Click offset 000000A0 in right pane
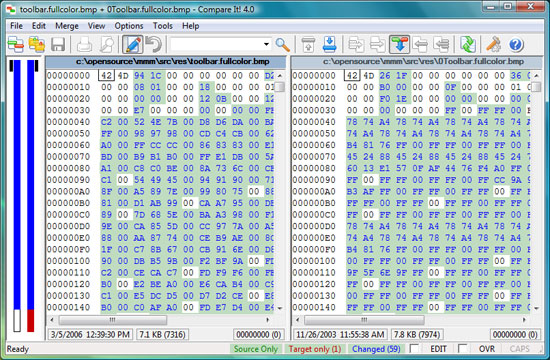550x360 pixels. (x=314, y=191)
